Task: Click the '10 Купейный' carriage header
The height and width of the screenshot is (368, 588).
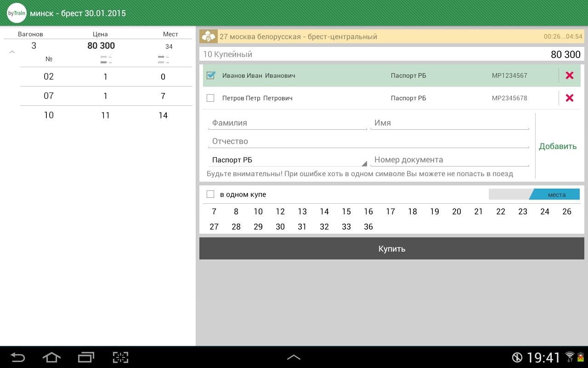Action: click(x=392, y=54)
